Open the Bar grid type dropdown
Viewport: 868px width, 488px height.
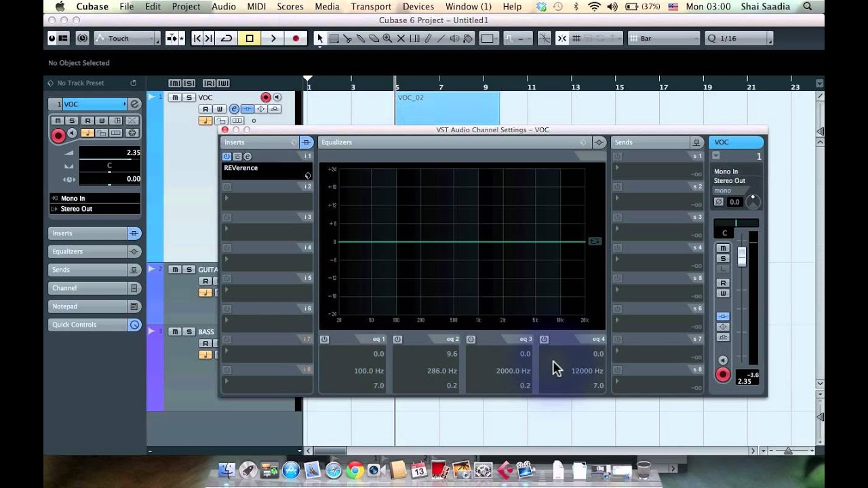coord(663,39)
